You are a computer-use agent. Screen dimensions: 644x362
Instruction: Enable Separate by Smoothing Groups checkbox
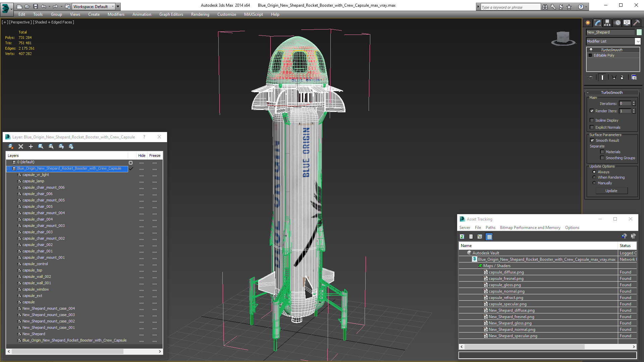click(602, 158)
